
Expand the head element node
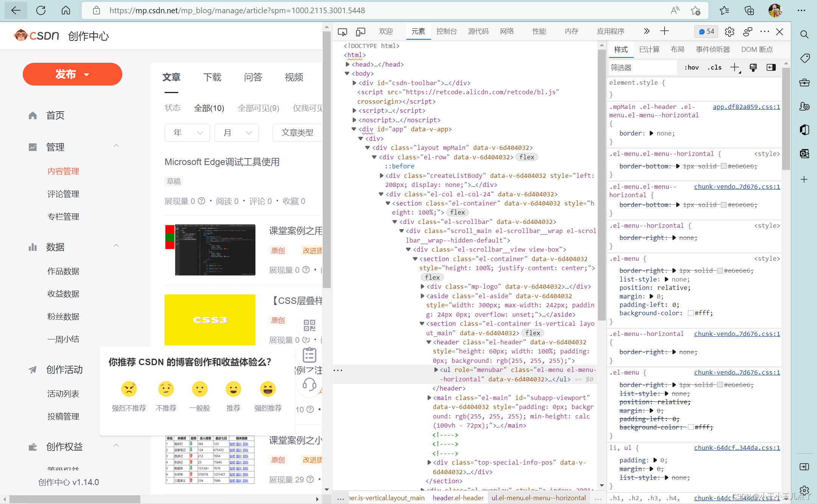tap(347, 64)
